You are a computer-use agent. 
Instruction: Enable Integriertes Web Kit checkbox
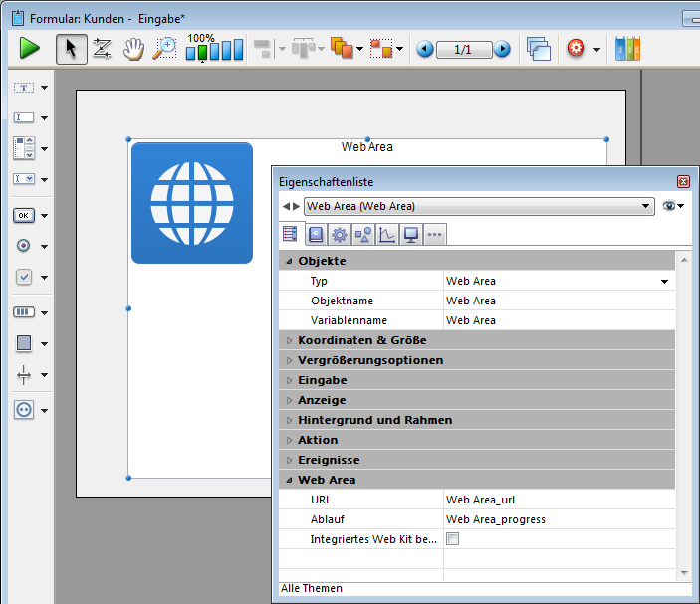click(x=453, y=539)
